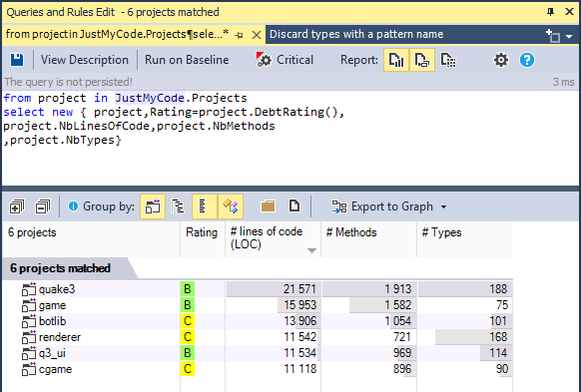
Task: Click the '3 ms' execution time
Action: tap(563, 82)
